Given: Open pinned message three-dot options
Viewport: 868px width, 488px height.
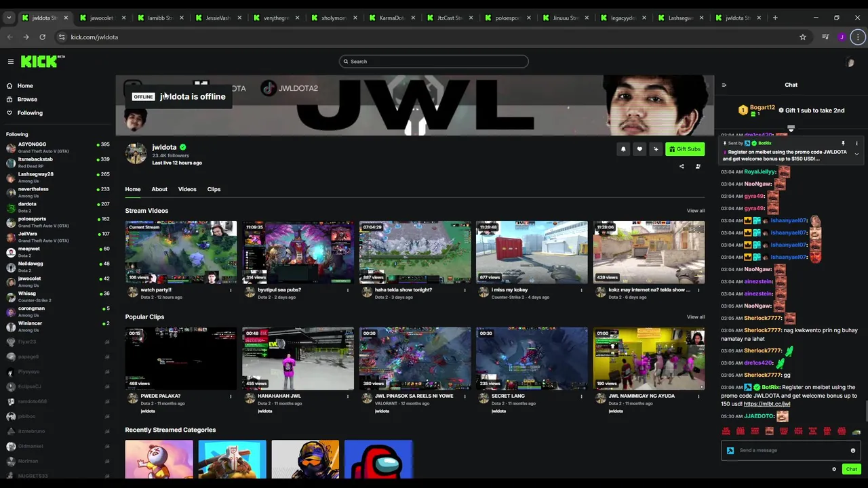Looking at the screenshot, I should tap(856, 144).
